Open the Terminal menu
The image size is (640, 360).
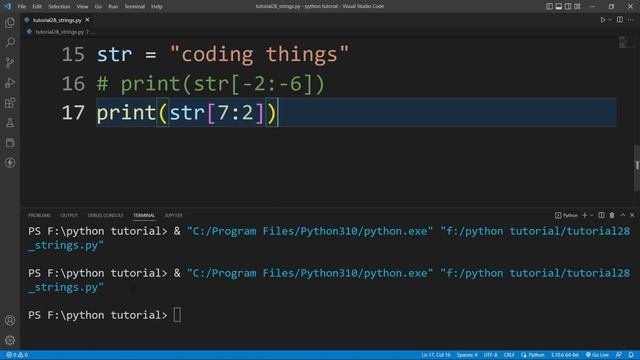point(134,7)
